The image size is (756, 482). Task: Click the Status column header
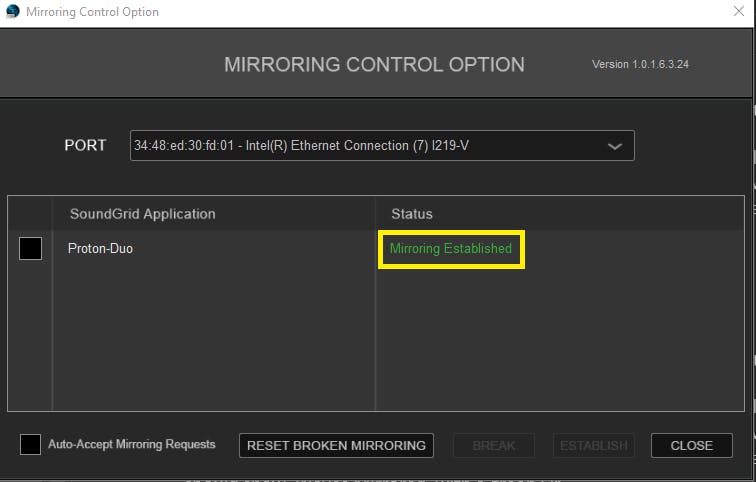411,214
